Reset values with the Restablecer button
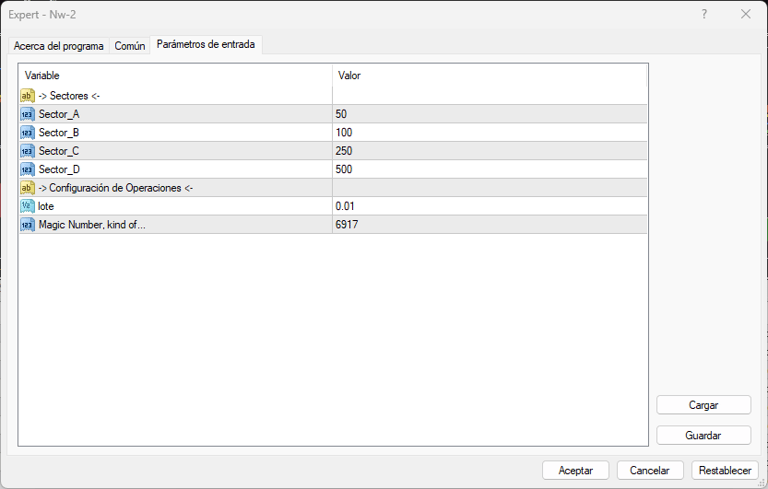This screenshot has height=489, width=768. pos(725,470)
